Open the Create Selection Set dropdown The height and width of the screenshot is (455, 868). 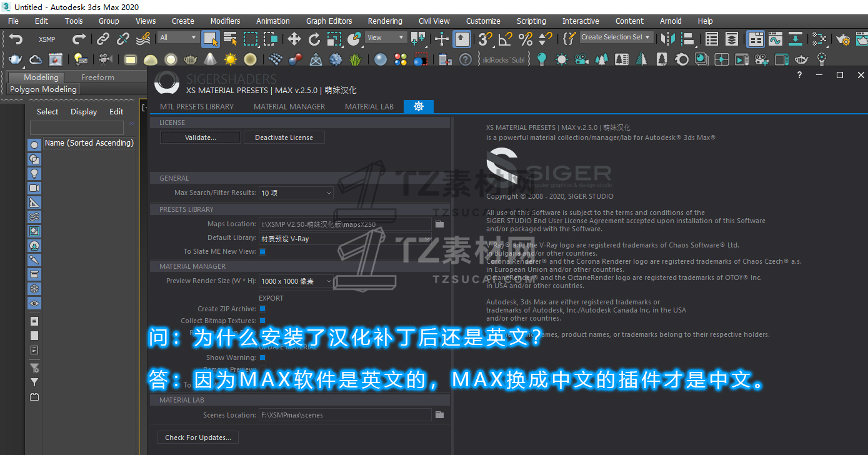(616, 37)
